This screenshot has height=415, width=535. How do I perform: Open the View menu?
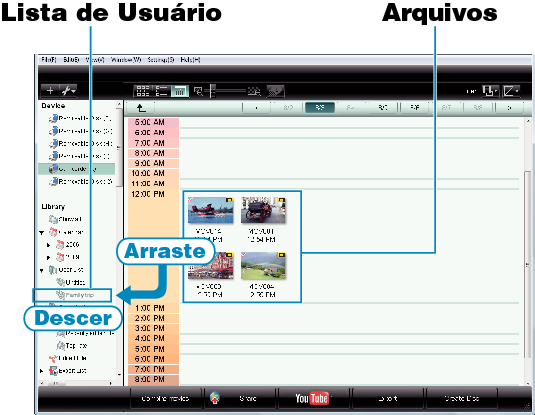(95, 60)
